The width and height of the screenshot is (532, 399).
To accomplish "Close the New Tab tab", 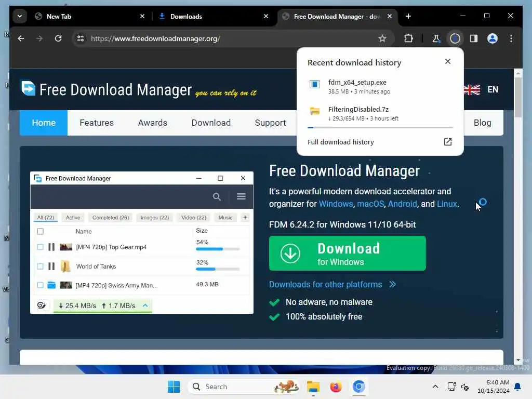I will pyautogui.click(x=142, y=16).
